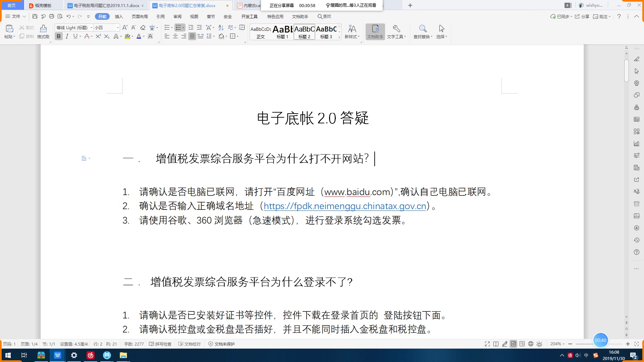This screenshot has height=362, width=644.
Task: Enable 拼写检查 in status bar
Action: (x=160, y=344)
